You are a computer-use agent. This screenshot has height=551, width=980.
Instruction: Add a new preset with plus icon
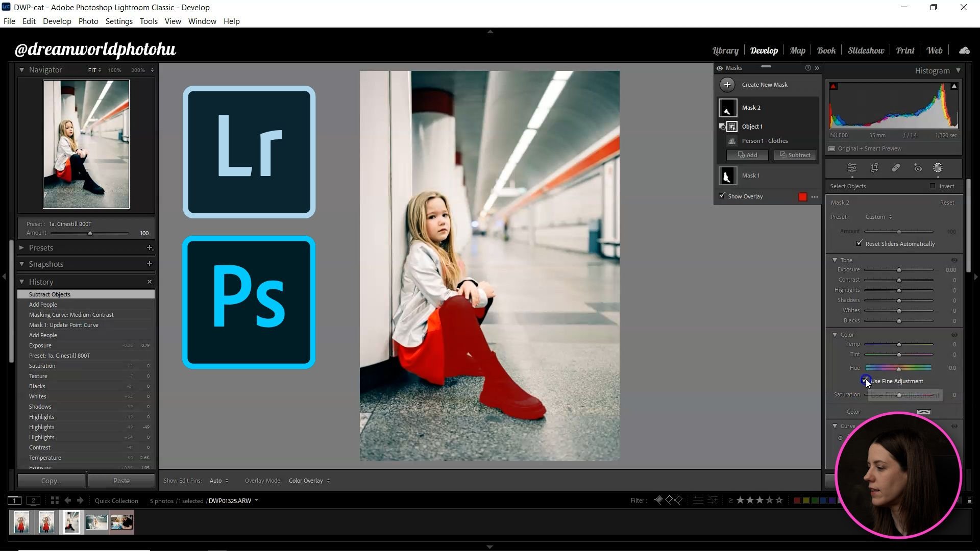tap(150, 248)
